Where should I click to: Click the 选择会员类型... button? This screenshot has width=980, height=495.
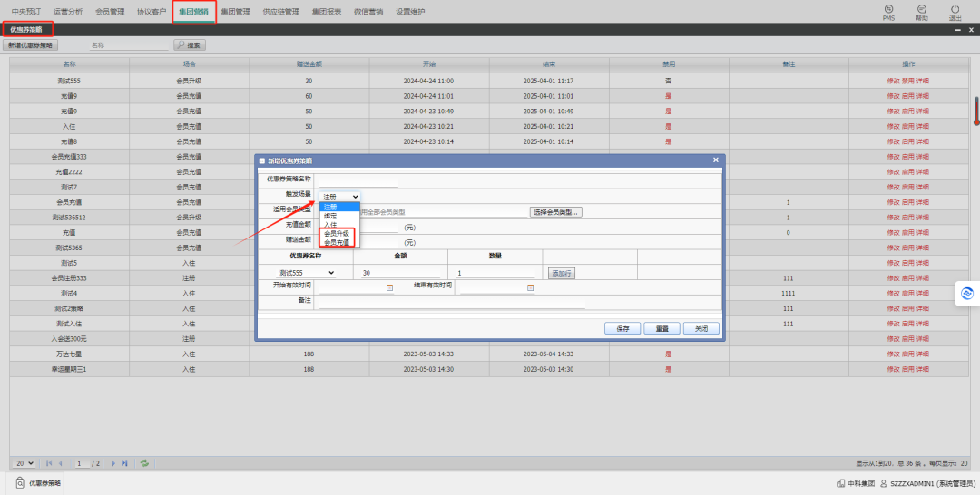coord(555,212)
